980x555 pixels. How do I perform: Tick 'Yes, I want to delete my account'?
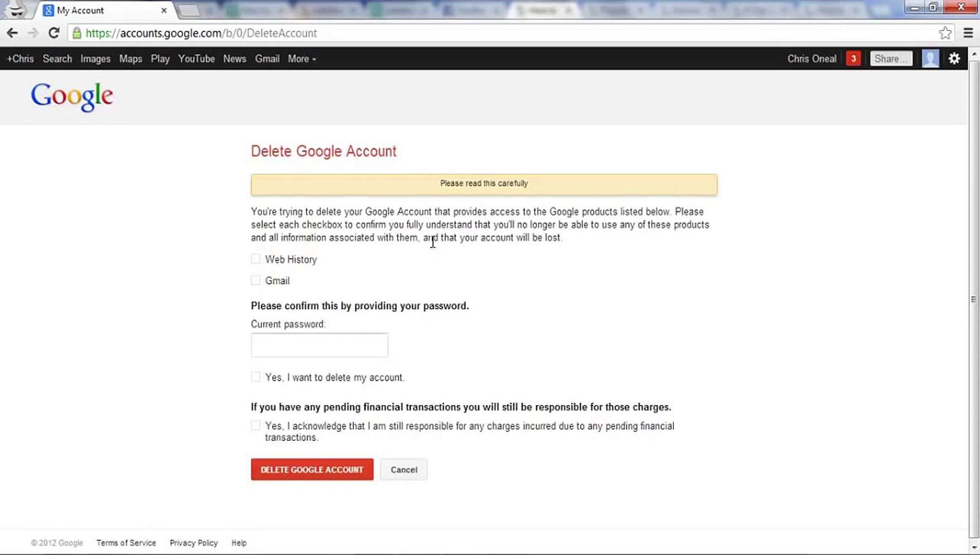coord(255,377)
